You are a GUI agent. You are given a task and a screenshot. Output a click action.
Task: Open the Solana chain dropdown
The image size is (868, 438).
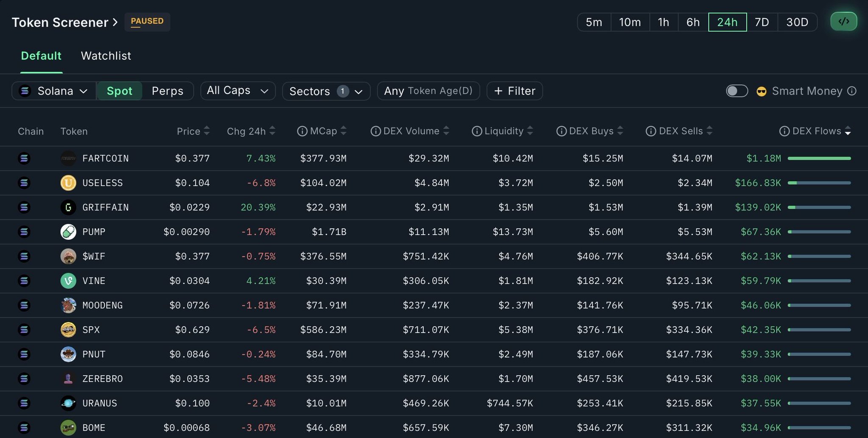(x=54, y=91)
